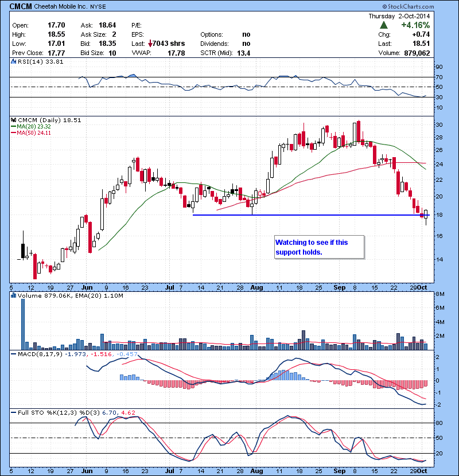The image size is (459, 476).
Task: Click the 'MA(50) 24.11' label text
Action: click(34, 133)
